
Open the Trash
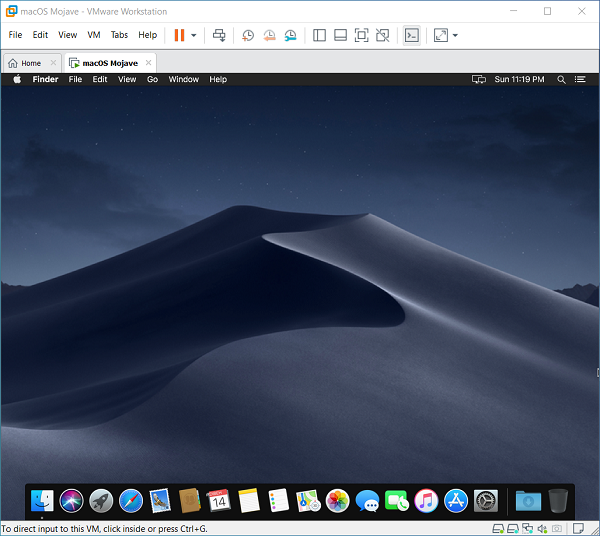(x=558, y=500)
